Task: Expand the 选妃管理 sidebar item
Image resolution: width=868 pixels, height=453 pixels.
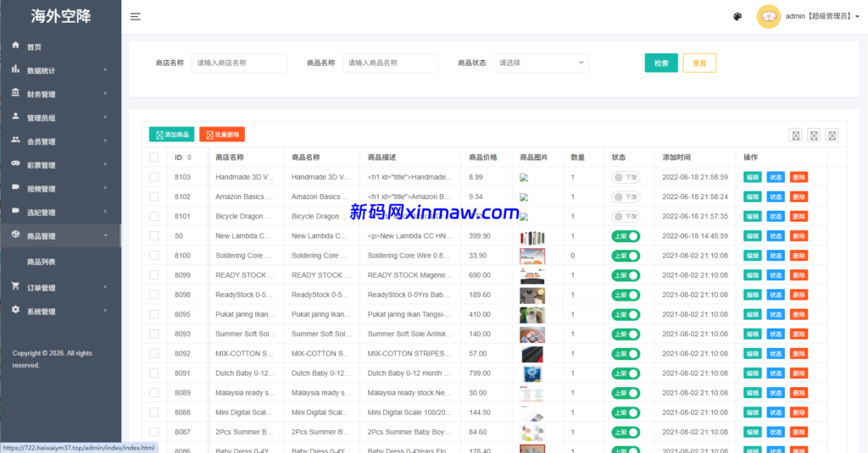Action: point(60,213)
